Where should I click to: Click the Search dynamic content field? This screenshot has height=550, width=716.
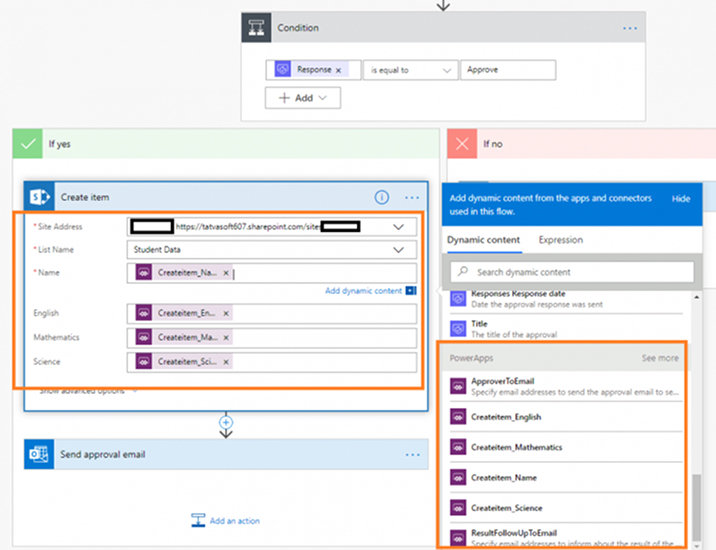[x=572, y=272]
